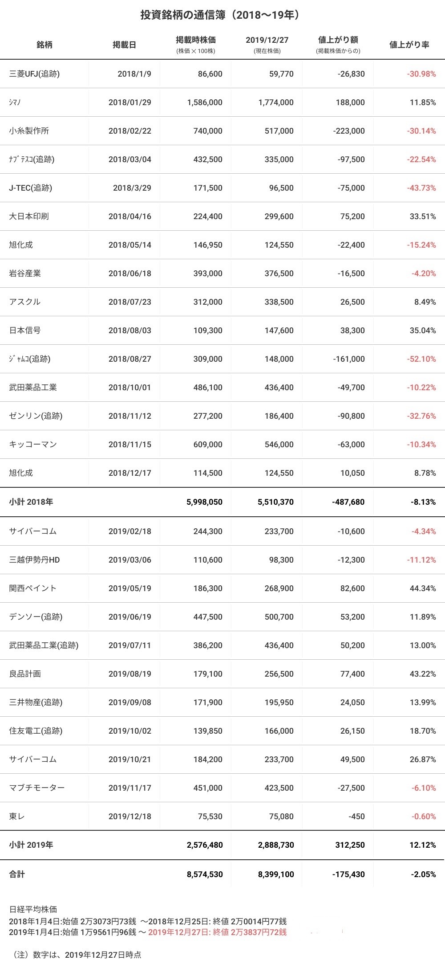Select the シマノ row name cell
This screenshot has width=445, height=980.
click(15, 102)
